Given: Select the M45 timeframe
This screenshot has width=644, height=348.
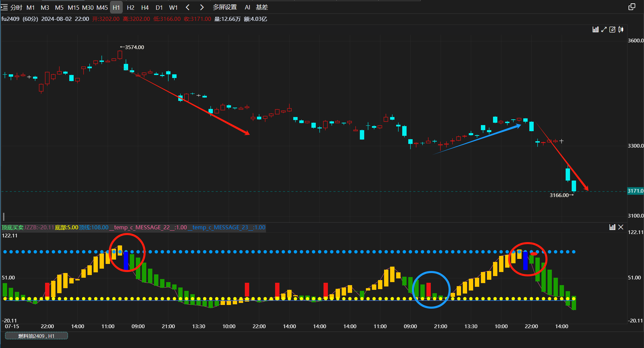Looking at the screenshot, I should [x=102, y=7].
